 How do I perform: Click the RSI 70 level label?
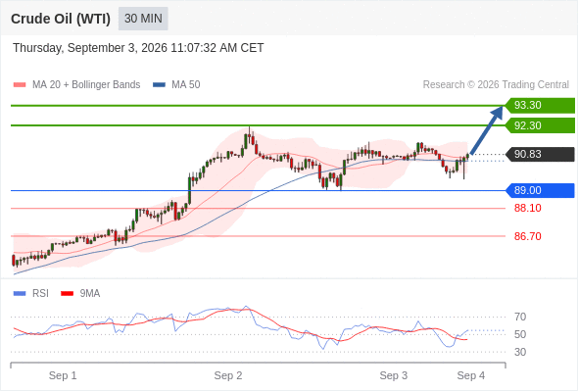click(x=520, y=317)
